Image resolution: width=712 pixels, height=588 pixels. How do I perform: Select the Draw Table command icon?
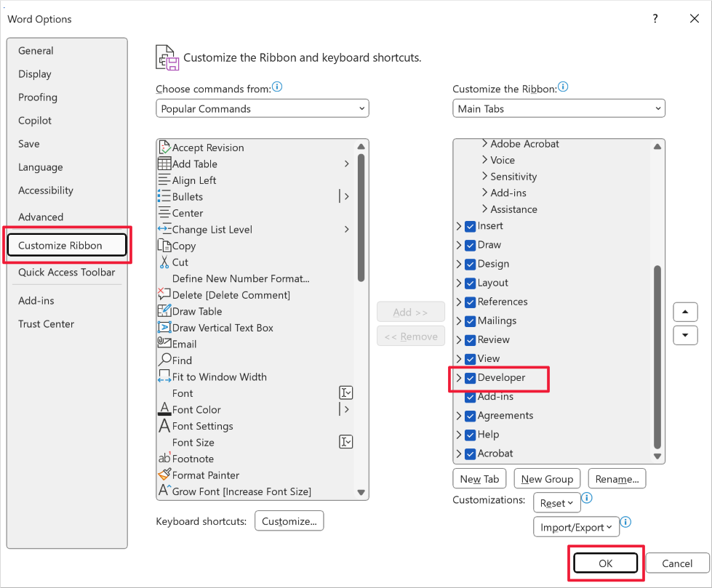click(x=164, y=311)
